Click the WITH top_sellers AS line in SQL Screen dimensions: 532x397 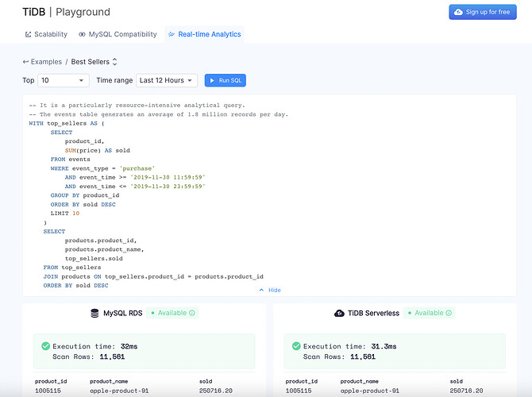pos(67,124)
